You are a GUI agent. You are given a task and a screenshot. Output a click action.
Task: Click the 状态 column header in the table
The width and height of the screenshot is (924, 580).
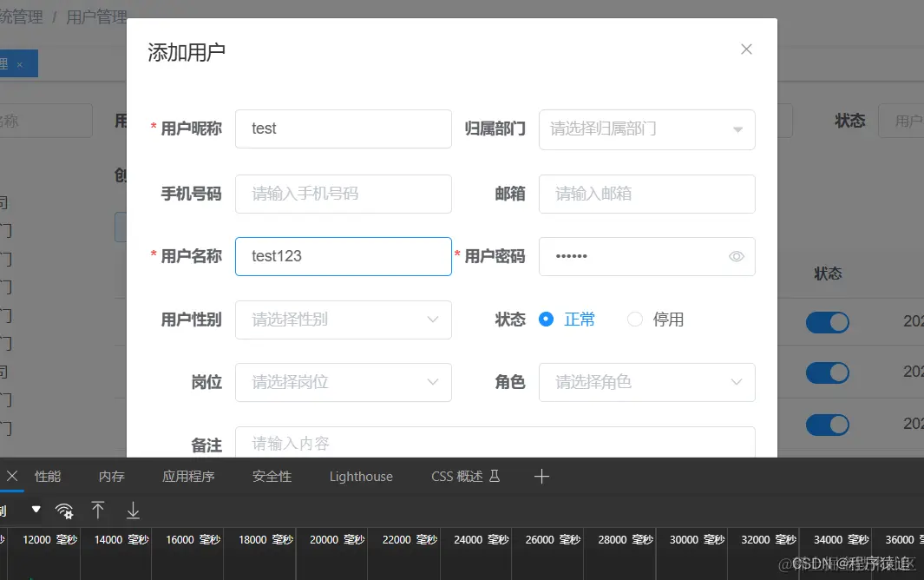tap(828, 274)
